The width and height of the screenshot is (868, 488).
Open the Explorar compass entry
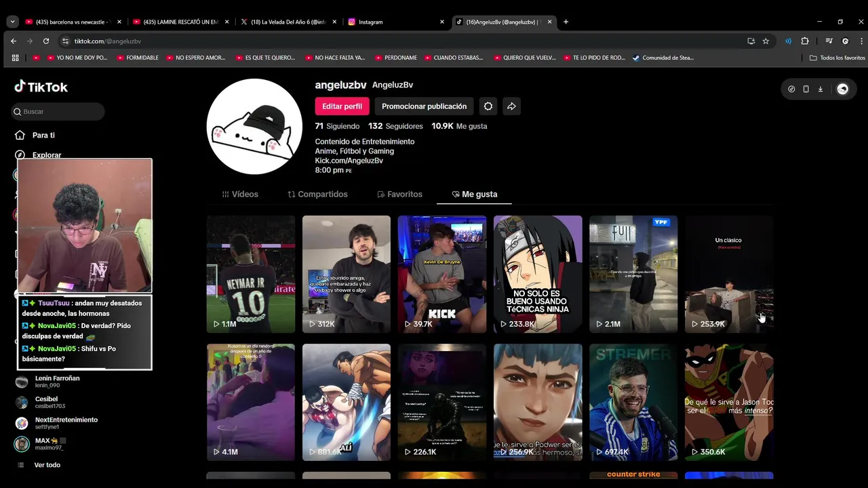tap(39, 155)
